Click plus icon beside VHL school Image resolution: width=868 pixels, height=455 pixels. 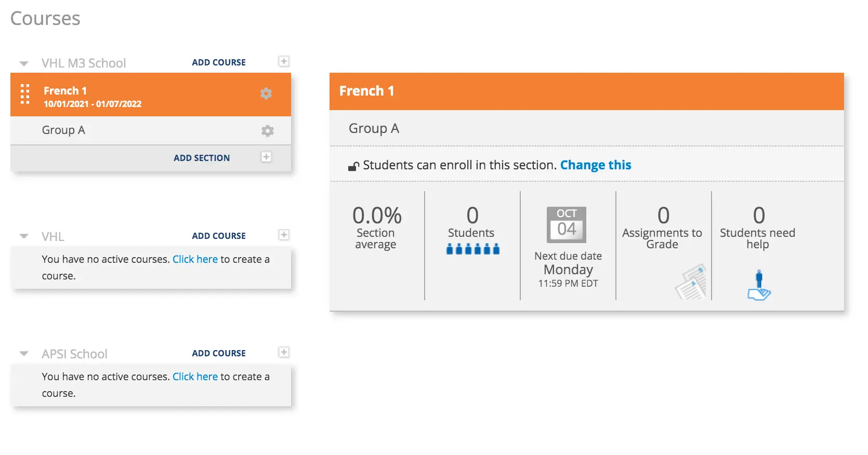[x=284, y=235]
